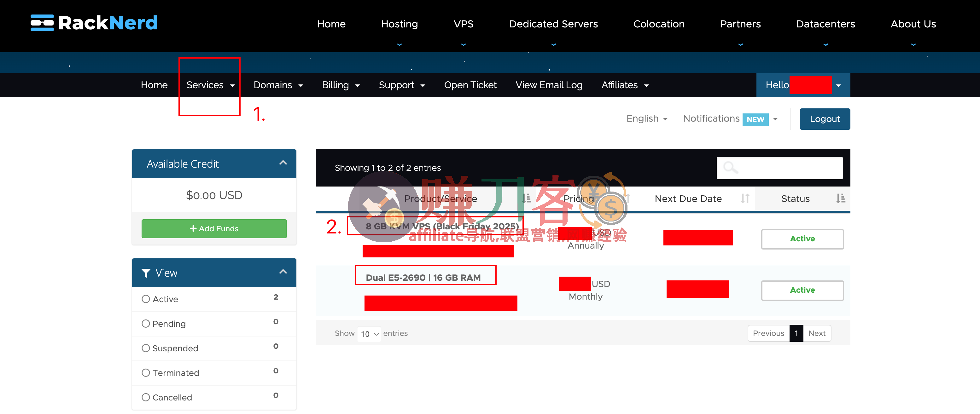Select the Cancelled filter radio button
Image resolution: width=980 pixels, height=414 pixels.
point(146,397)
